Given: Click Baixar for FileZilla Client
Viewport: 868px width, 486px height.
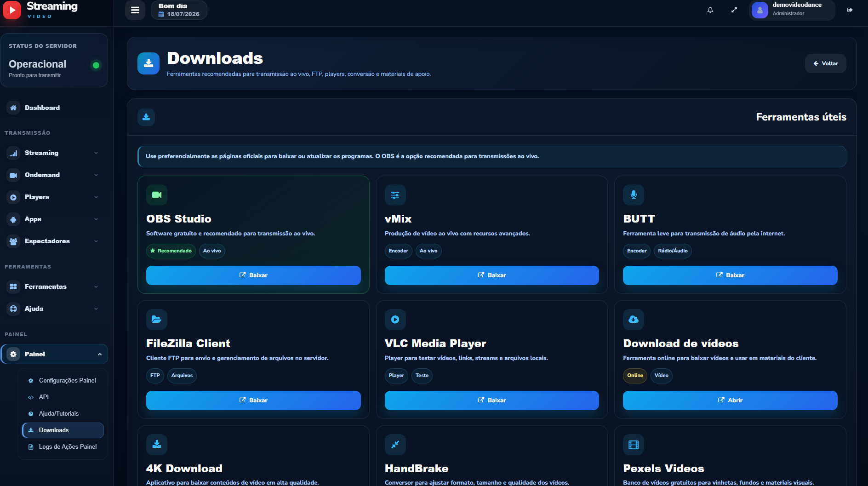Looking at the screenshot, I should pos(253,400).
